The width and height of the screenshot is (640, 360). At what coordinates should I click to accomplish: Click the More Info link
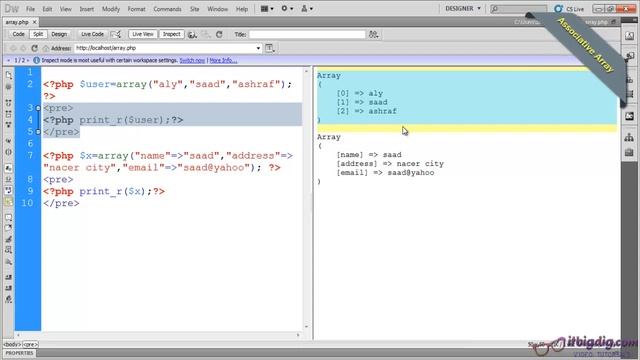pyautogui.click(x=223, y=60)
